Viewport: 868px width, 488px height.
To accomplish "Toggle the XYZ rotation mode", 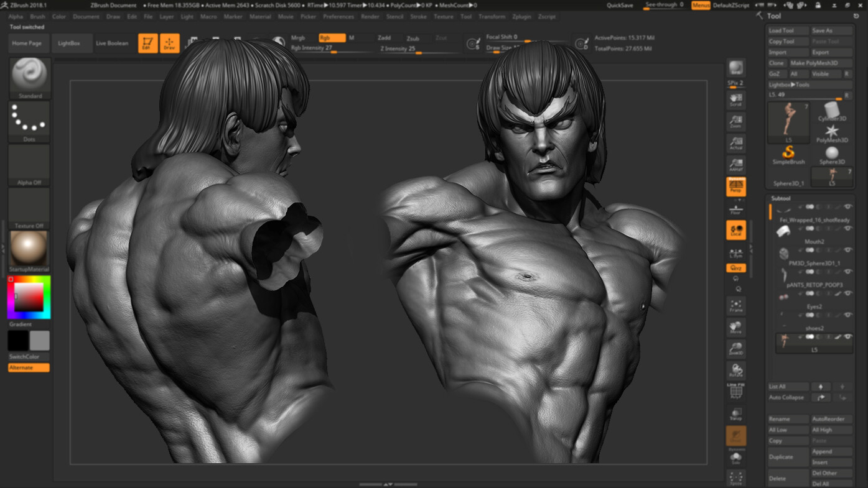I will click(736, 268).
